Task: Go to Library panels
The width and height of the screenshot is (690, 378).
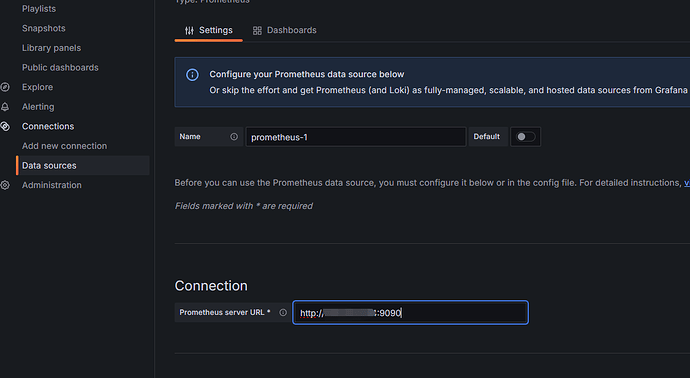Action: click(x=51, y=48)
